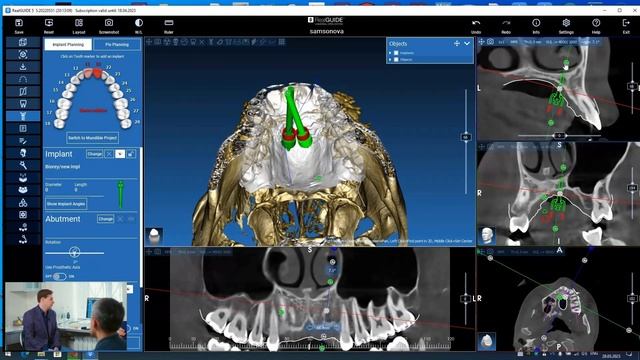The image size is (640, 360).
Task: Select tooth 18 marker on arch diagram
Action: point(60,123)
